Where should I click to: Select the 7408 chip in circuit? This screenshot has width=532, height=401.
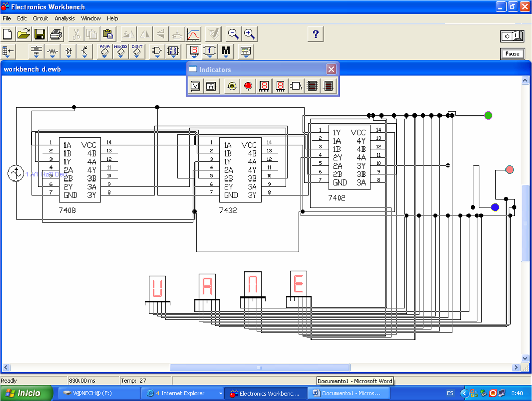click(80, 170)
